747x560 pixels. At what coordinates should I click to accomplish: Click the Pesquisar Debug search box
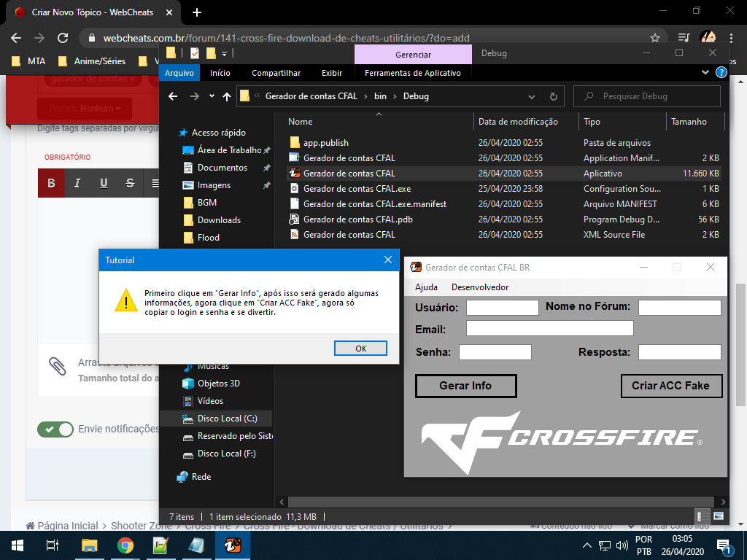coord(647,96)
